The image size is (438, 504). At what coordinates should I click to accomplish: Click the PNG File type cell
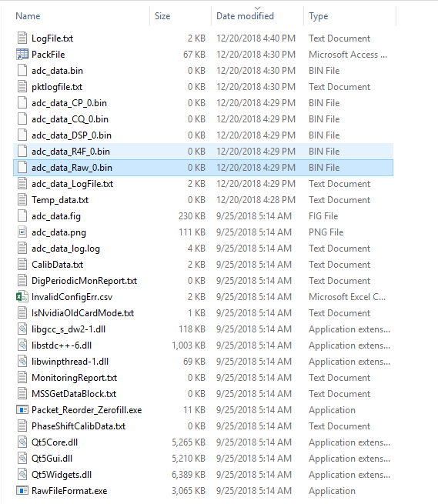tap(326, 232)
